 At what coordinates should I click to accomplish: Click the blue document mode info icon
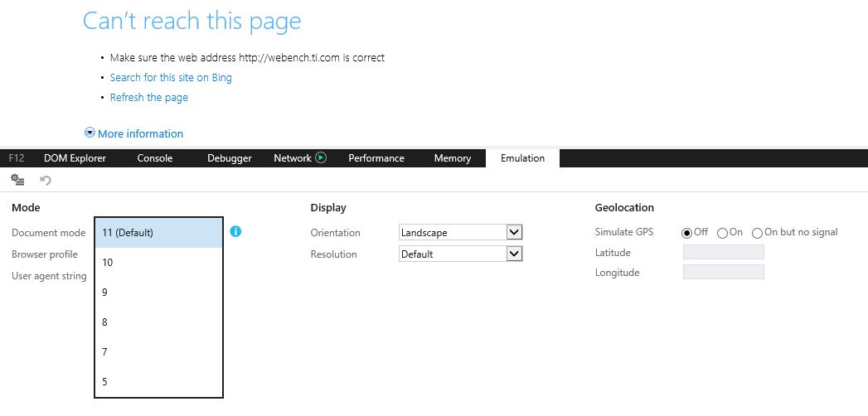coord(235,232)
